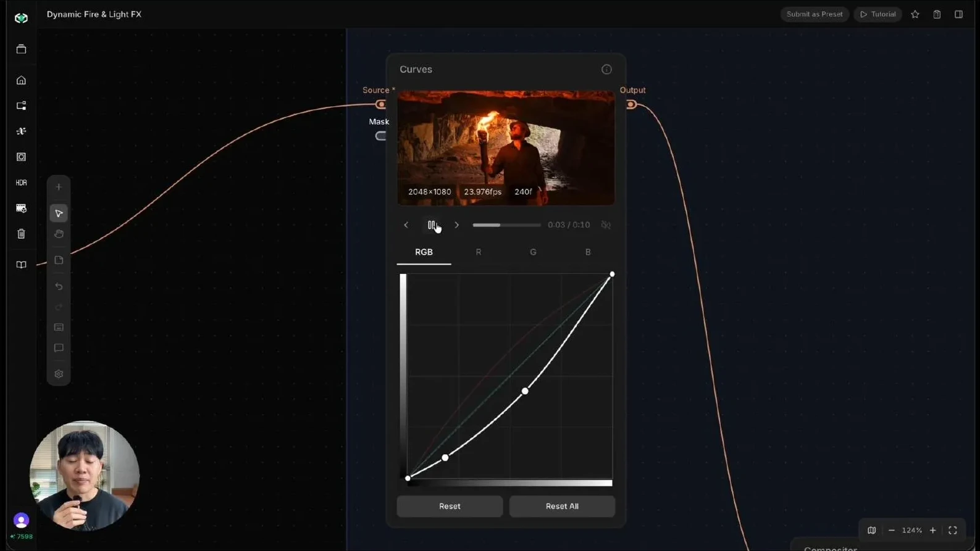Undo the last action

[59, 286]
